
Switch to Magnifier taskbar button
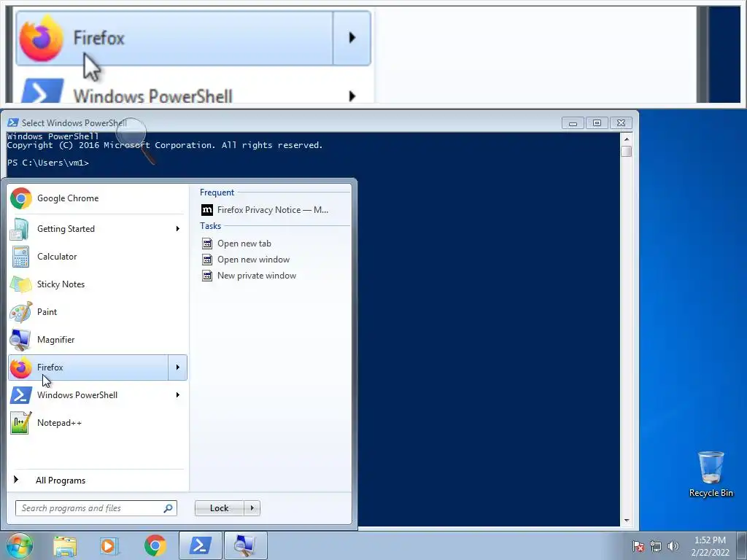point(245,545)
